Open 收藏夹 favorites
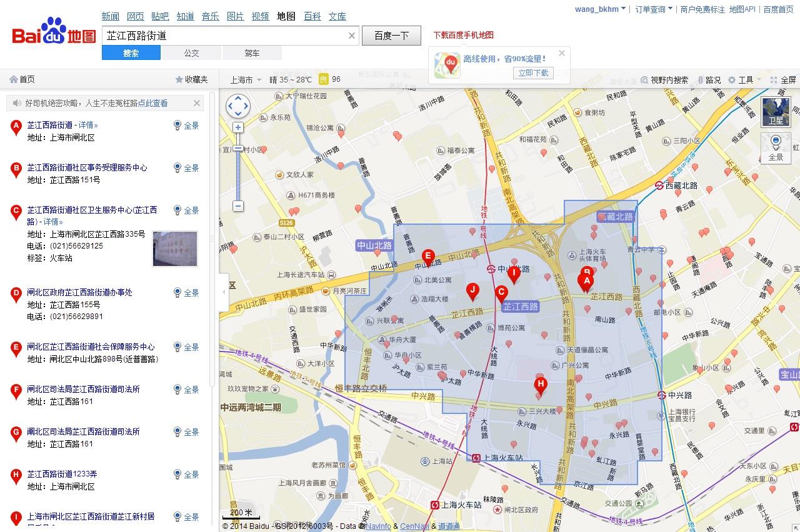 [x=191, y=79]
